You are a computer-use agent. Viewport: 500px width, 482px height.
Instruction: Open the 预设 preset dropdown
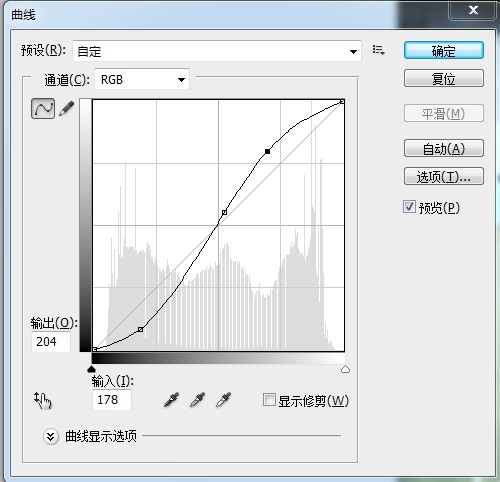click(x=217, y=51)
